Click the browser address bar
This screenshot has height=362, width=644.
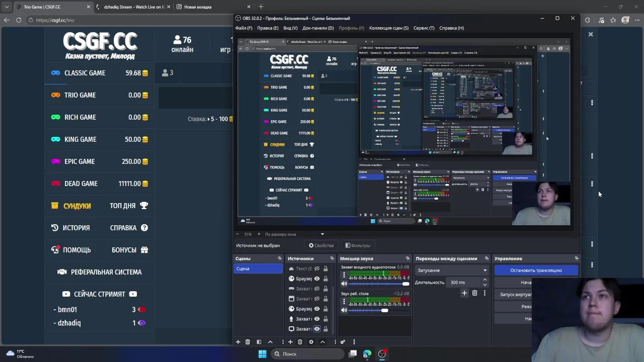pyautogui.click(x=128, y=20)
